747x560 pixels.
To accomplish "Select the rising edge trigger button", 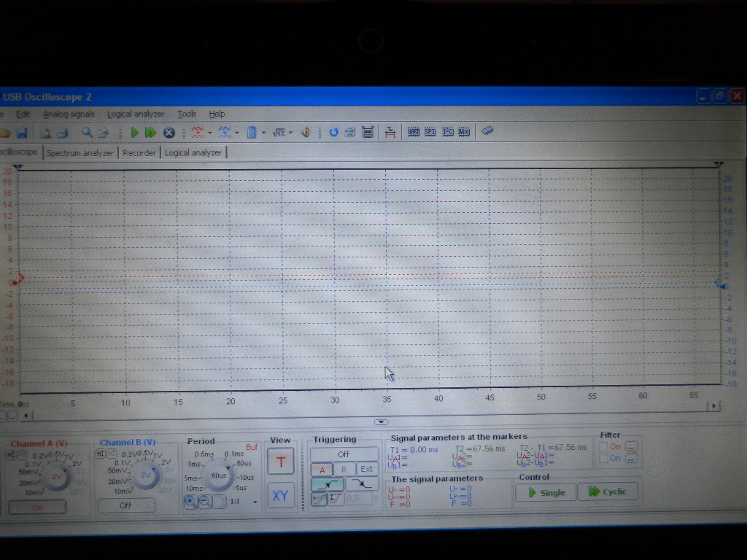I will (x=328, y=483).
